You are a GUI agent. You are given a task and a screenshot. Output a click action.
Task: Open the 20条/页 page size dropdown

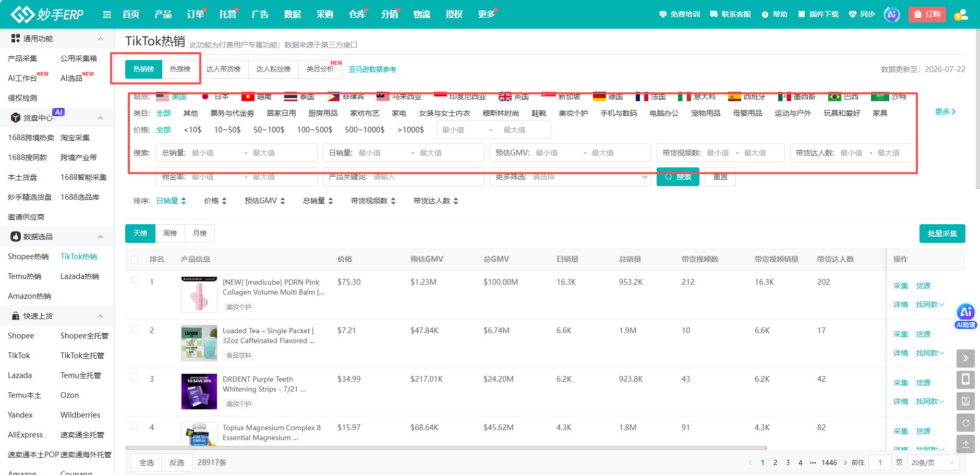(x=934, y=462)
